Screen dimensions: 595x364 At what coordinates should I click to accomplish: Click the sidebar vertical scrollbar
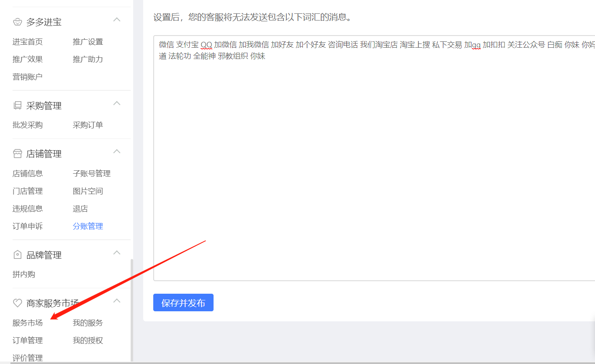pyautogui.click(x=132, y=310)
